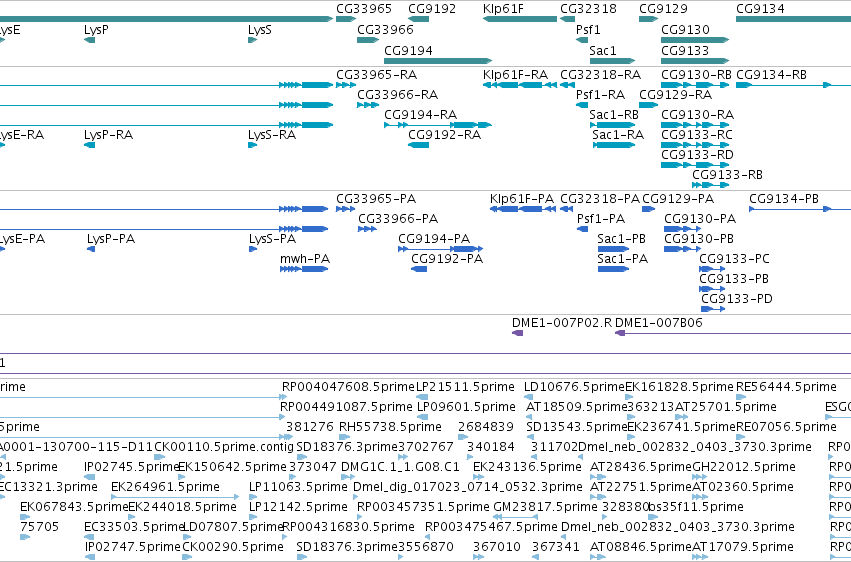Select the CG9129-PA protein label
The width and height of the screenshot is (851, 562).
tap(678, 199)
